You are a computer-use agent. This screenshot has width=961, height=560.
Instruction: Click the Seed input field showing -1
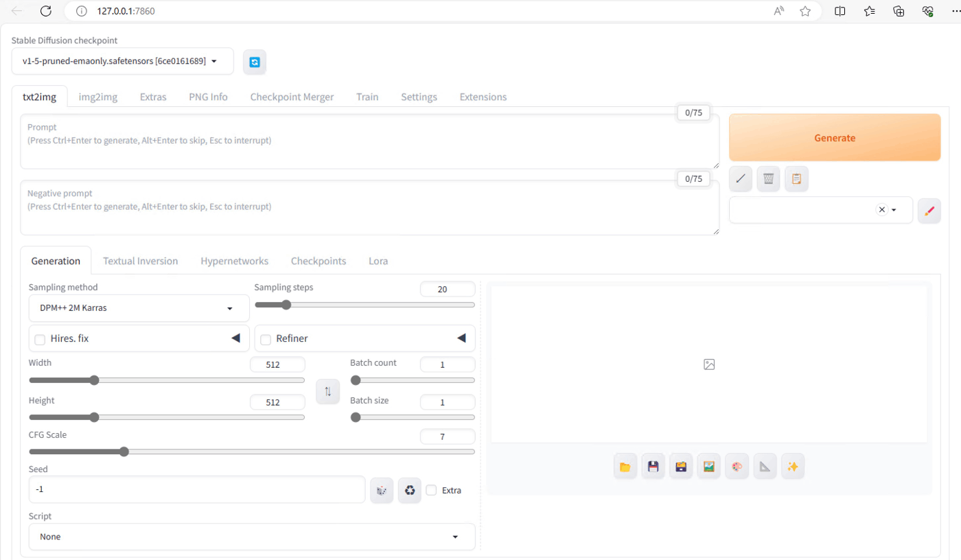click(x=197, y=490)
